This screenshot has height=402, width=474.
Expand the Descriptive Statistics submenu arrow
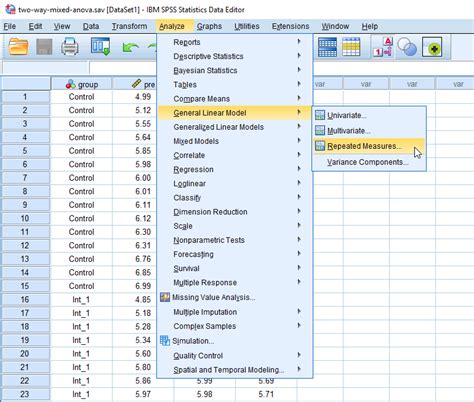[x=299, y=55]
